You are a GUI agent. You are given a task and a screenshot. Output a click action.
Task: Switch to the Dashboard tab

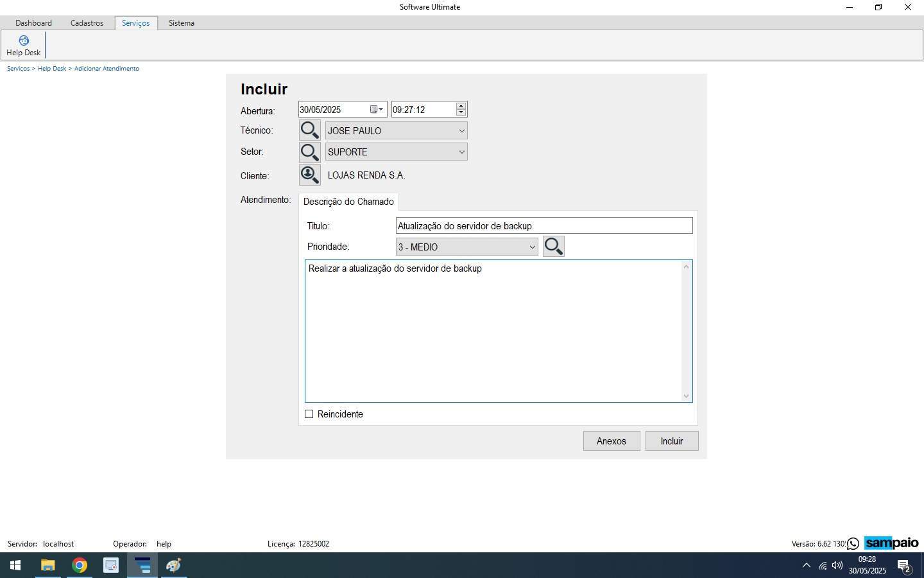[x=33, y=23]
